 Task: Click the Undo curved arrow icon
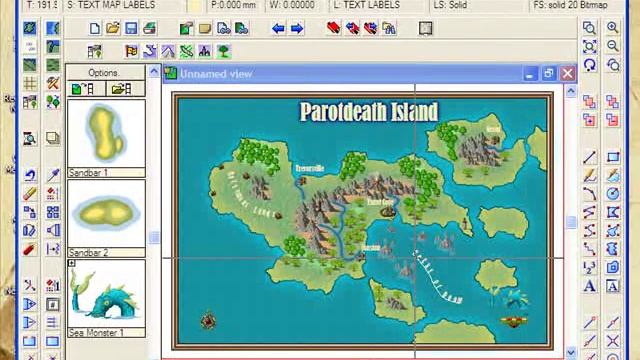pyautogui.click(x=29, y=175)
